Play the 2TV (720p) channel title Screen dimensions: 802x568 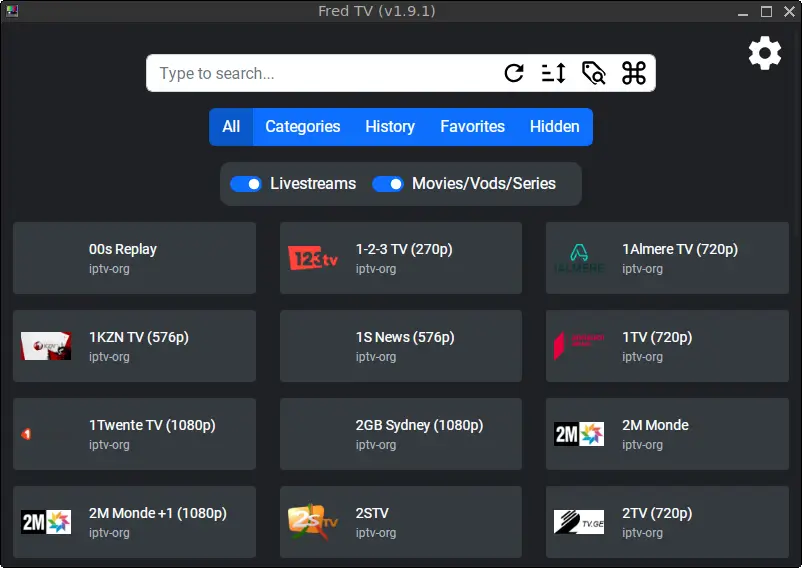657,513
